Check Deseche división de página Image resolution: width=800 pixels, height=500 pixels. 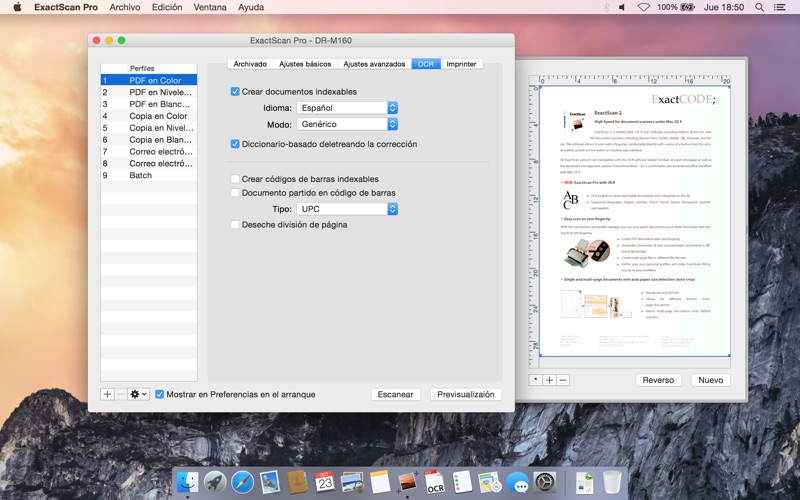235,224
